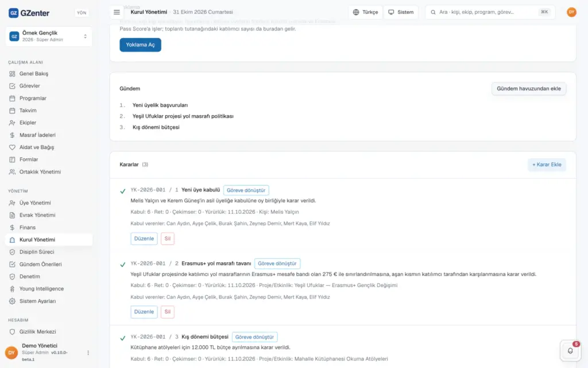
Task: Toggle YÖN mode badge
Action: (x=82, y=13)
